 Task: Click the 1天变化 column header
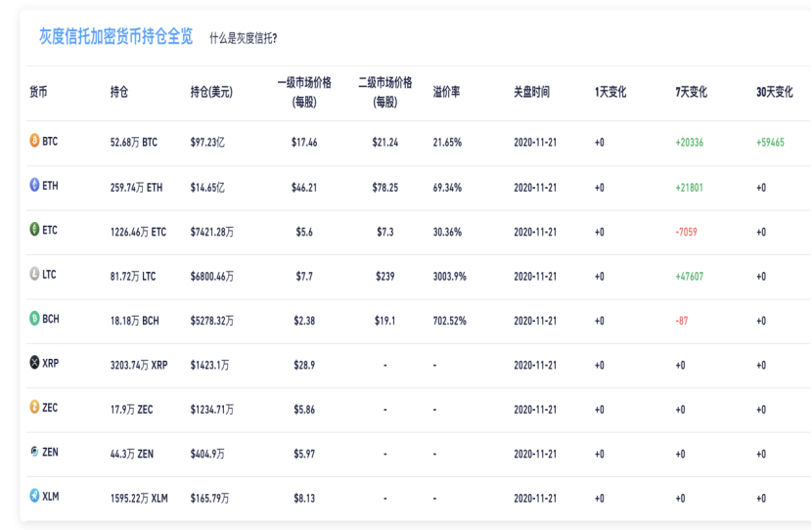[610, 92]
